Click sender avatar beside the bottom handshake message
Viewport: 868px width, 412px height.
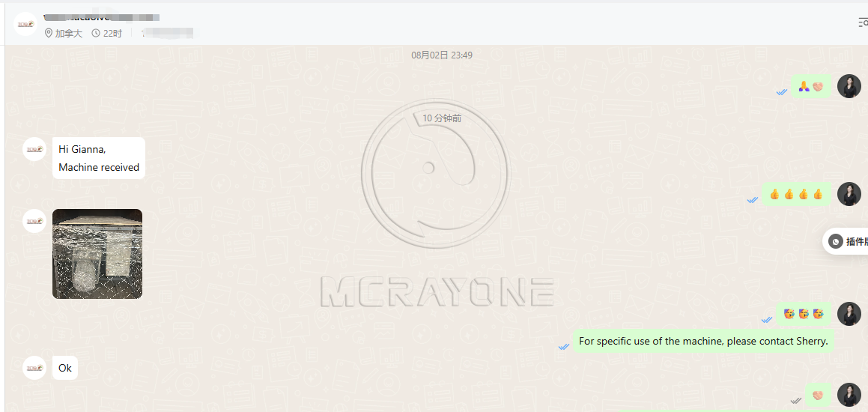849,395
